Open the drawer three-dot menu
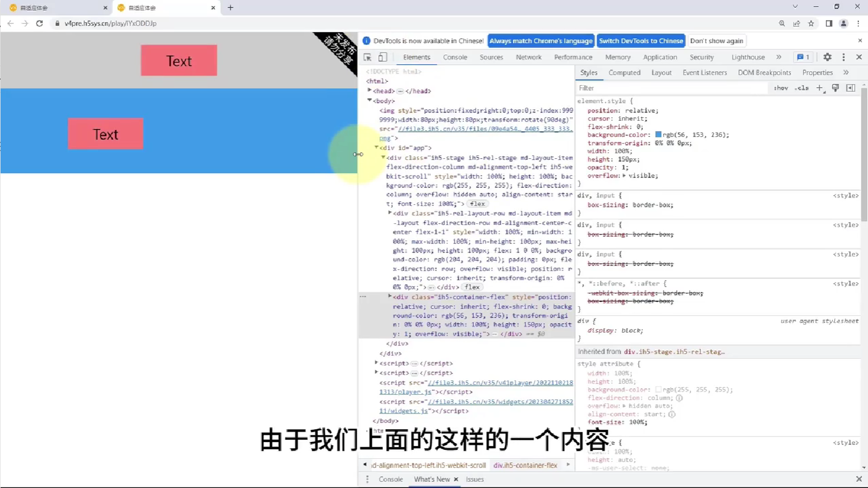 coord(367,480)
